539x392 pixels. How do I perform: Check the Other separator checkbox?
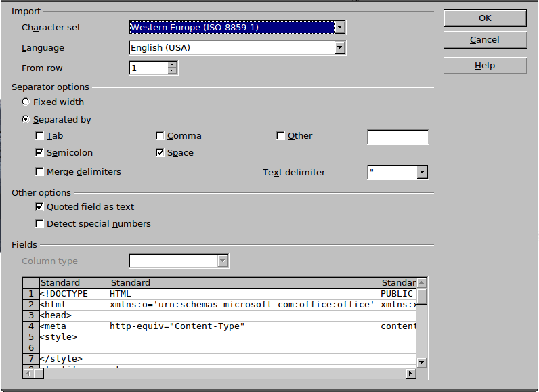coord(280,136)
